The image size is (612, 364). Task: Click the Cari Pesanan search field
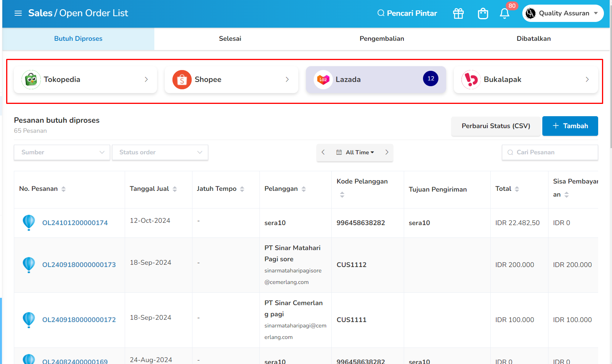coord(550,152)
